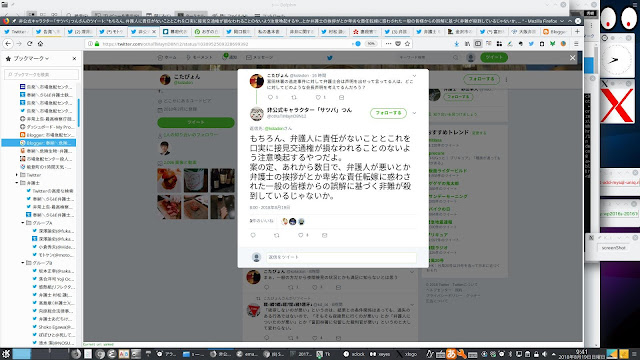Click the green ツイート button in header
This screenshot has height=360, width=640.
494,58
